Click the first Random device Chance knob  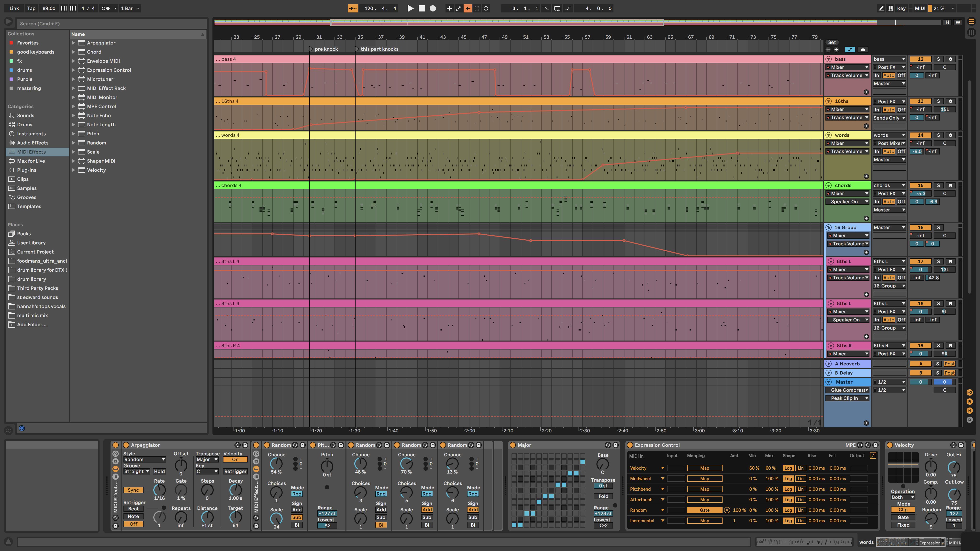point(276,463)
